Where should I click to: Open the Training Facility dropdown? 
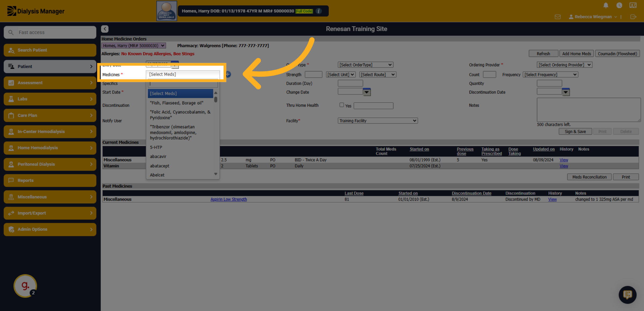(378, 121)
